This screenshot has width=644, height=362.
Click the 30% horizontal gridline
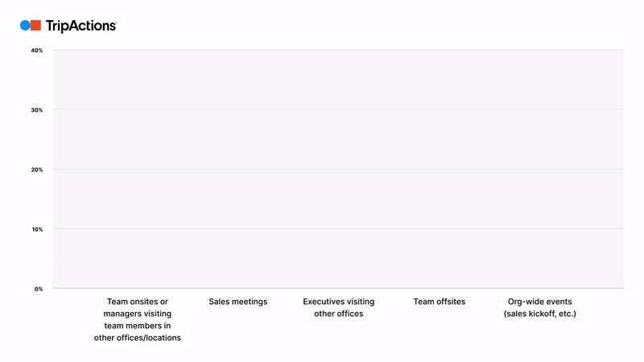coord(338,109)
